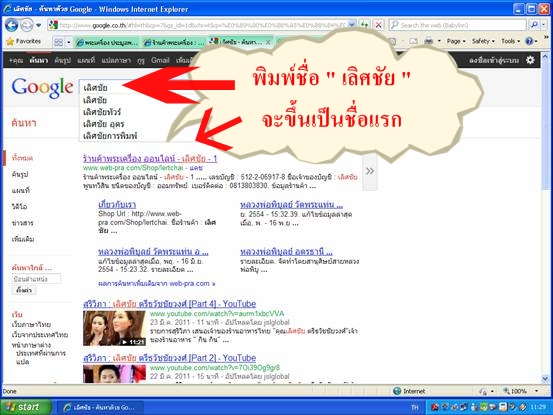This screenshot has width=553, height=415.
Task: Expand เพิ่มเติม in search sidebar
Action: pyautogui.click(x=23, y=239)
